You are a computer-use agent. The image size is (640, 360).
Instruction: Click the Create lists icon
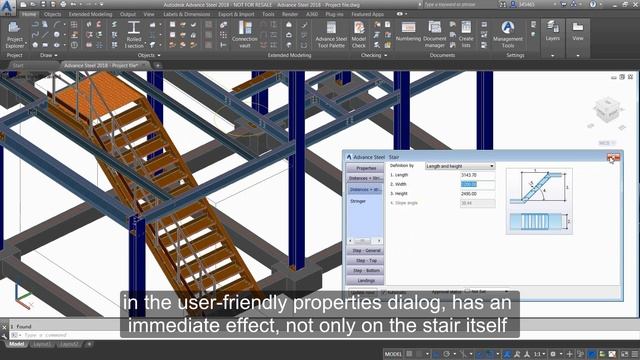pyautogui.click(x=466, y=35)
